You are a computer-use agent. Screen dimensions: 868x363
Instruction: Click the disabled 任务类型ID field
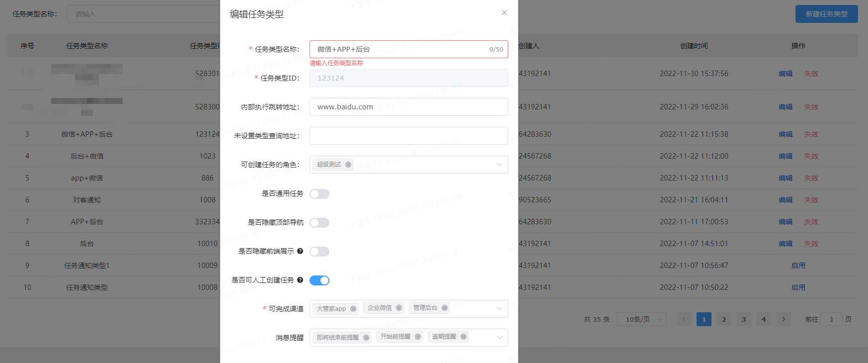[409, 78]
